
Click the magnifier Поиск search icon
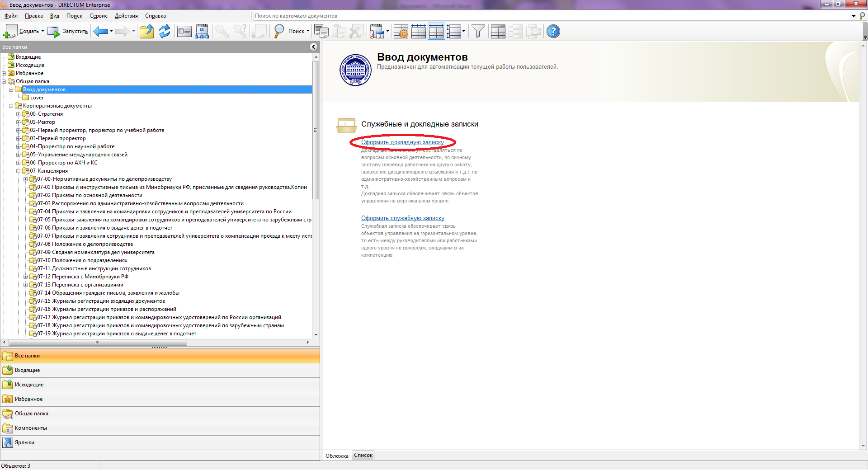[279, 32]
